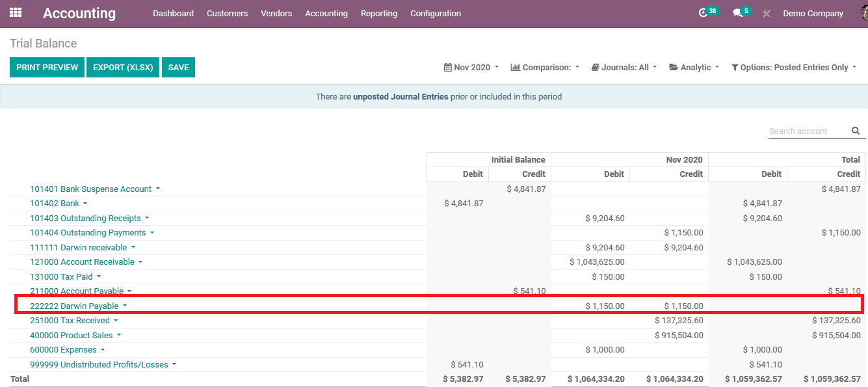Click the SAVE button

pyautogui.click(x=178, y=67)
